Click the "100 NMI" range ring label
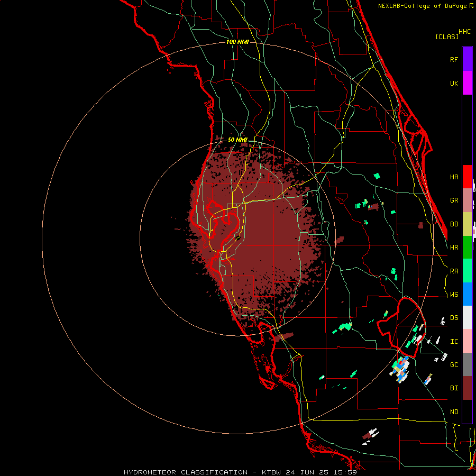 pos(237,42)
